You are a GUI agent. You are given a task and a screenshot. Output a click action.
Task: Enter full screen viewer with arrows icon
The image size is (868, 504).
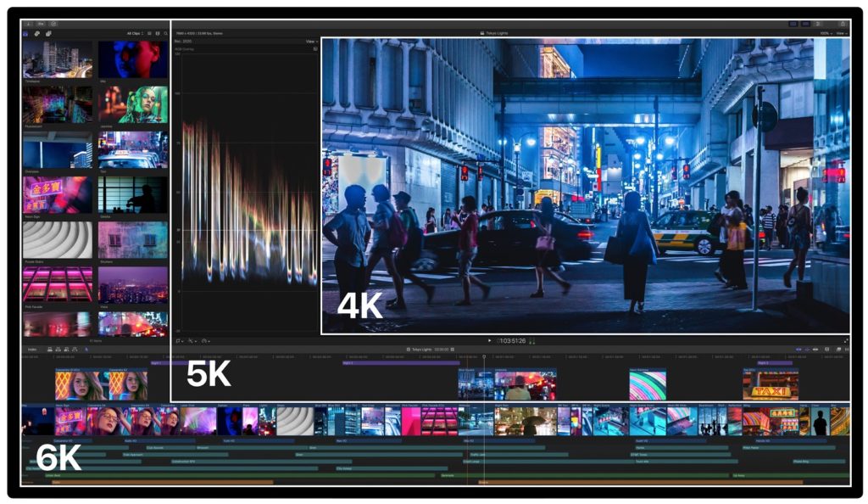pos(845,340)
